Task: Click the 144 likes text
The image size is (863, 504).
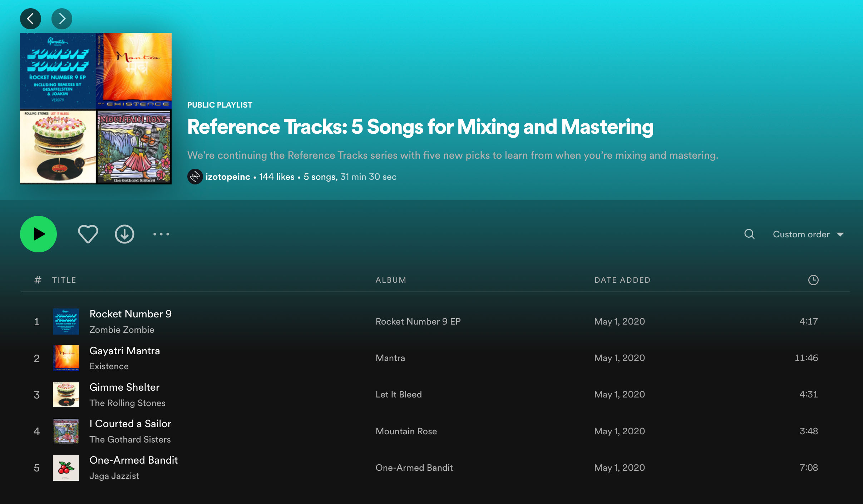Action: (277, 177)
